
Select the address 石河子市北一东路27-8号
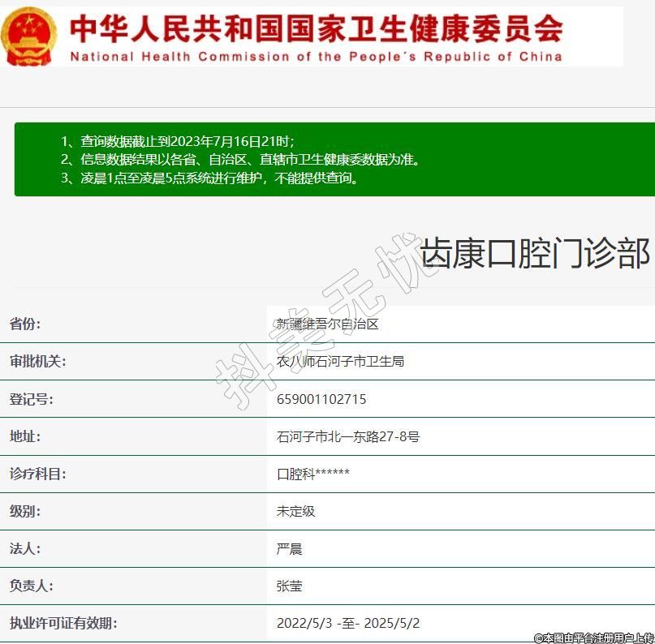(348, 436)
